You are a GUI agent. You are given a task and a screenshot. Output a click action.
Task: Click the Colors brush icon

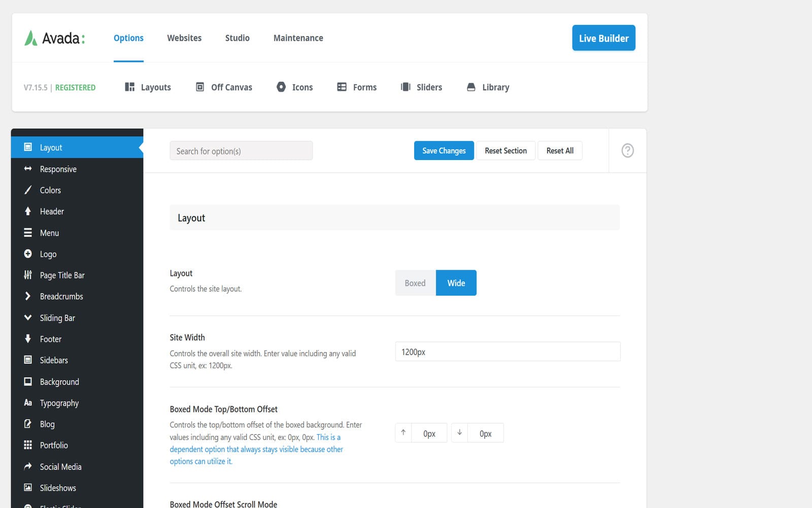[28, 190]
